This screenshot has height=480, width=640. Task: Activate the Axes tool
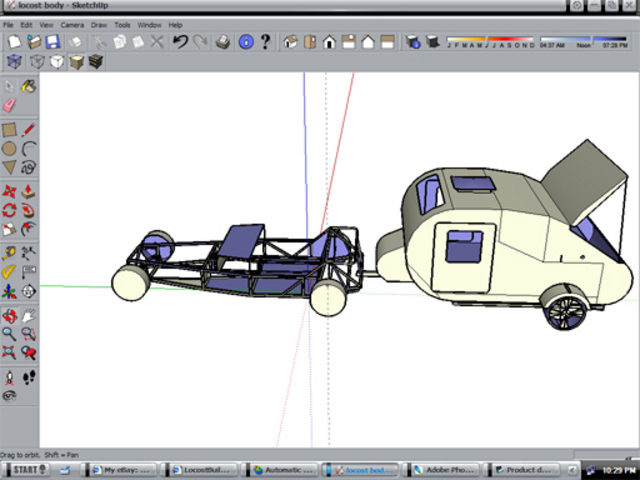coord(9,291)
